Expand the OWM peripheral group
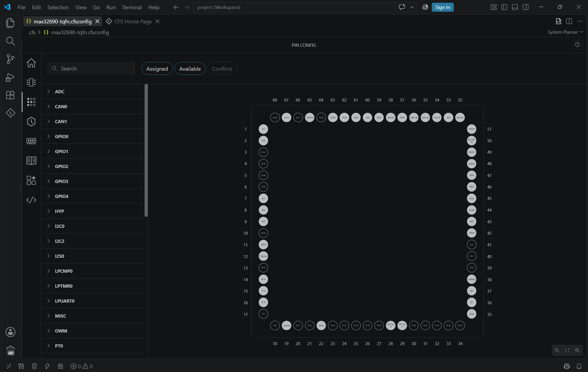This screenshot has width=588, height=372. [93, 331]
